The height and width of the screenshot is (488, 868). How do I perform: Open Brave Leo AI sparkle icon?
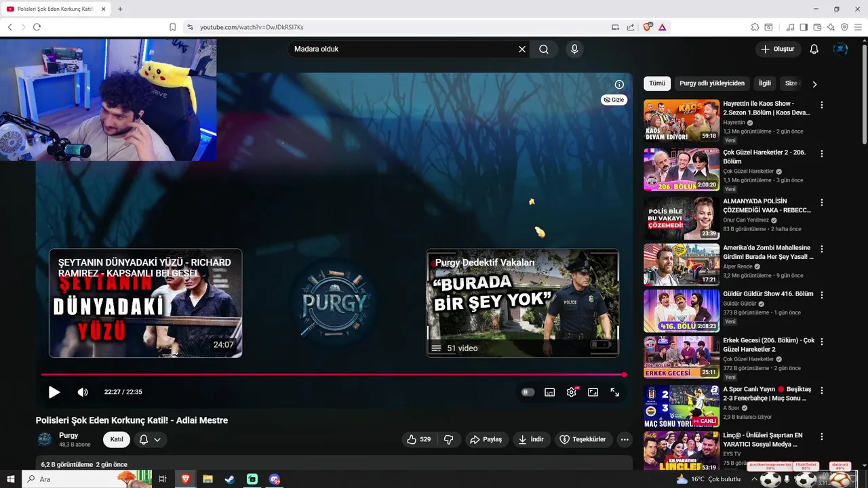tap(831, 27)
